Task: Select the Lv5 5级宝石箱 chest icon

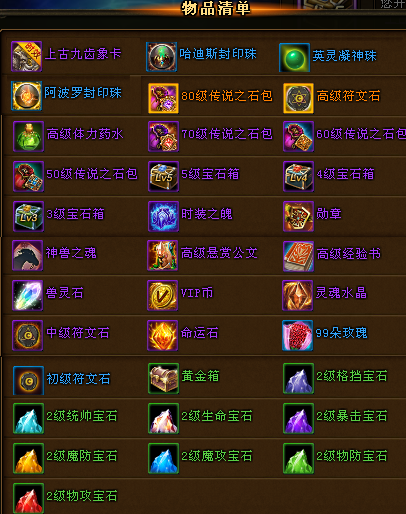Action: point(163,176)
